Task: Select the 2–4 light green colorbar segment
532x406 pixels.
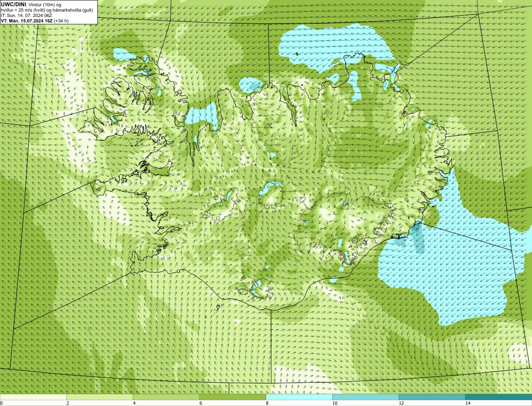Action: pos(100,397)
